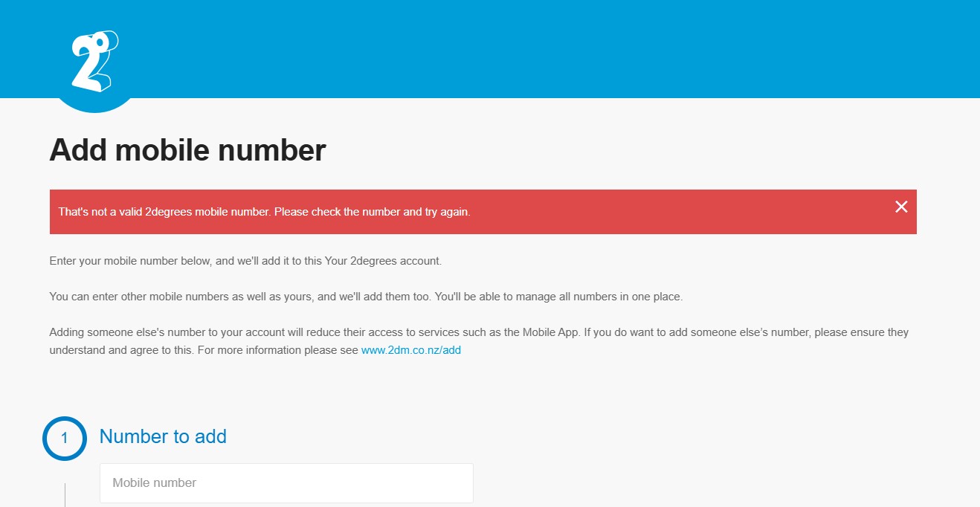Click the 'Enter your mobile number below' paragraph
Image resolution: width=980 pixels, height=507 pixels.
coord(245,261)
